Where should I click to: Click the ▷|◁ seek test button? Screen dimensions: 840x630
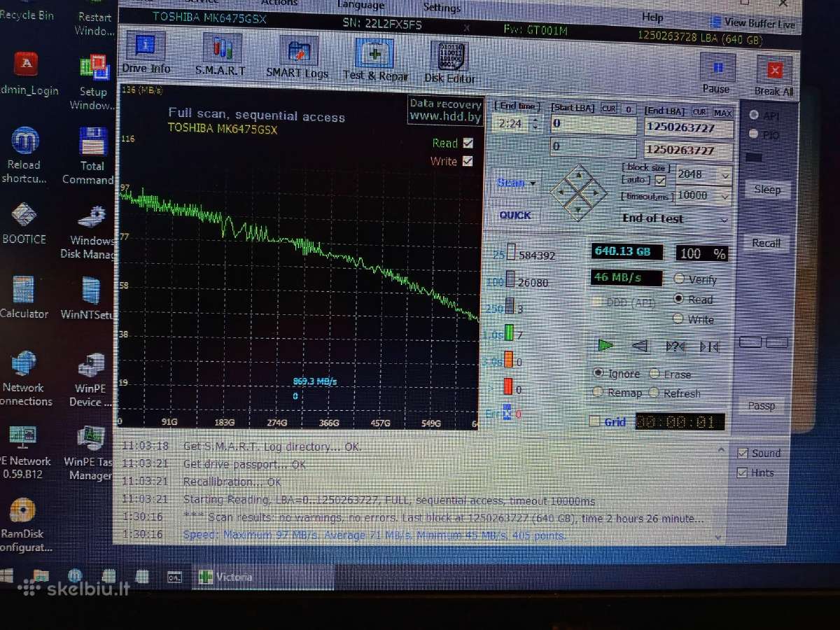[709, 346]
